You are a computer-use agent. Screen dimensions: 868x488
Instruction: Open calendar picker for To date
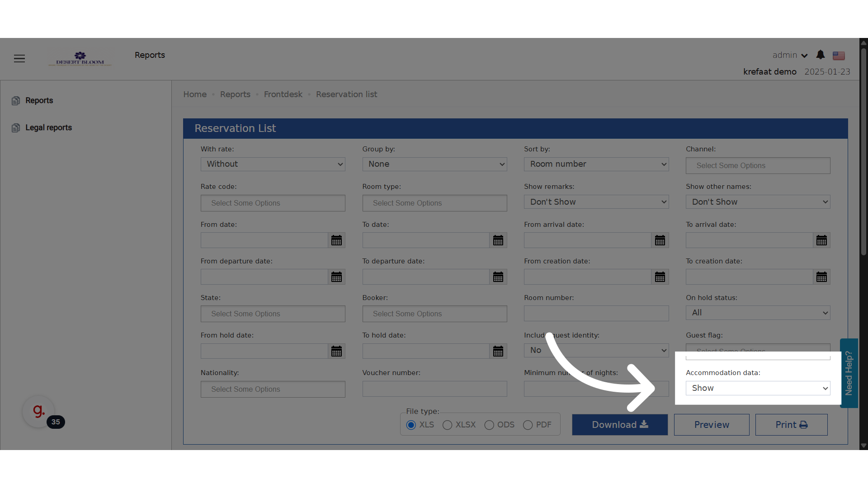coord(498,240)
